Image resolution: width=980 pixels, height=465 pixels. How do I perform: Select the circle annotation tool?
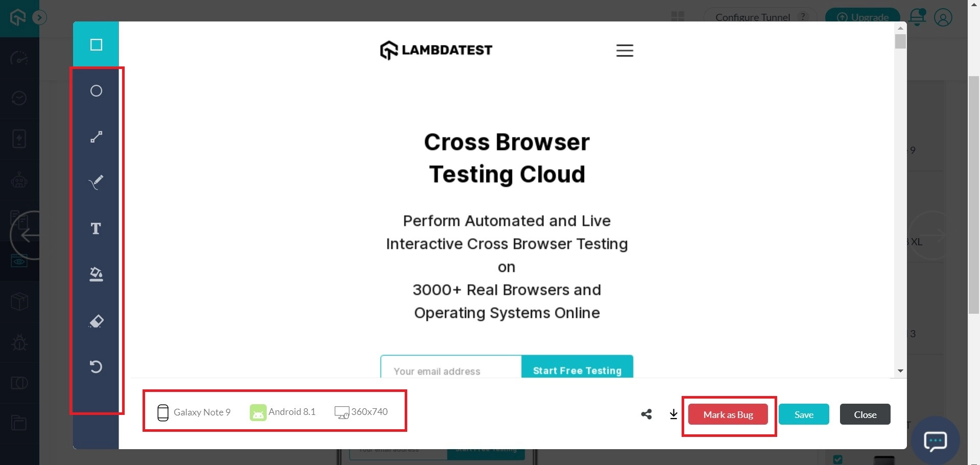coord(96,90)
